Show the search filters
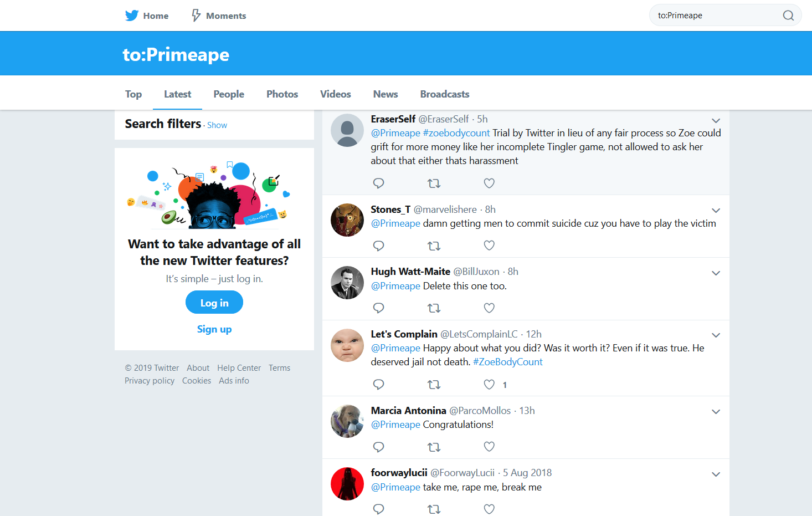The image size is (812, 516). pos(217,125)
